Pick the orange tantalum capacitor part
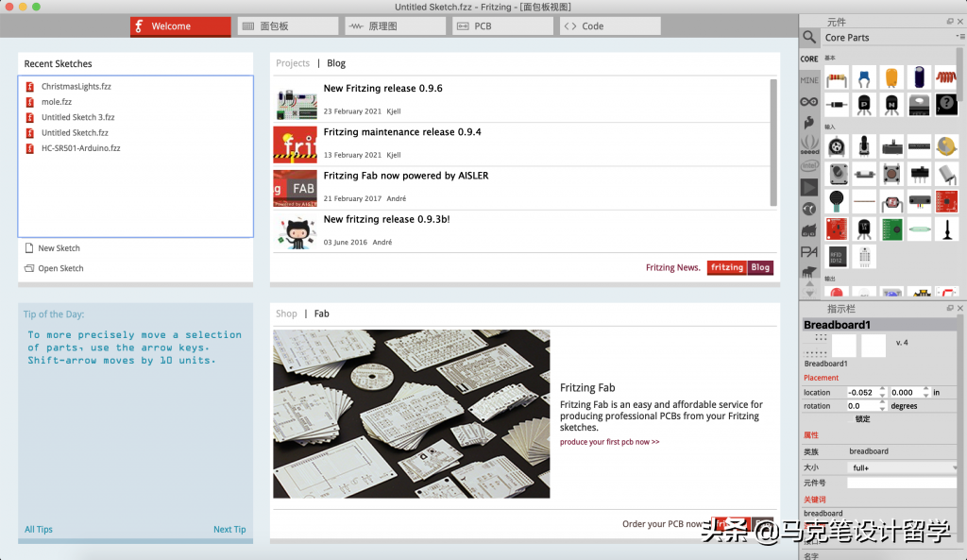Viewport: 967px width, 560px height. [x=891, y=77]
